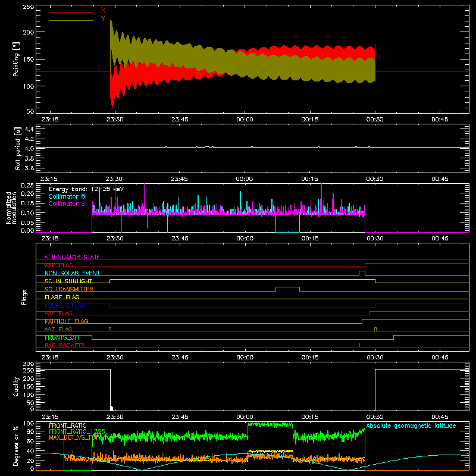476x476 pixels.
Task: Click the Degrees or % axis title
Action: coord(16,446)
